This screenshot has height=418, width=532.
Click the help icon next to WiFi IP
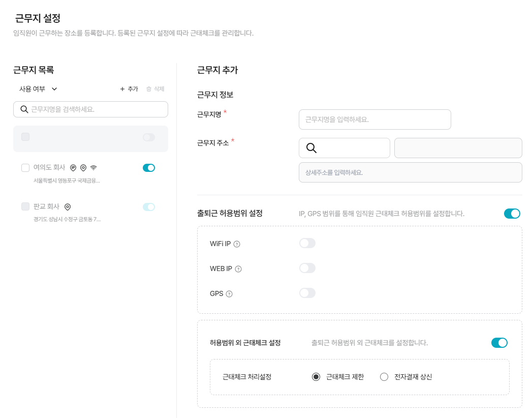(237, 244)
